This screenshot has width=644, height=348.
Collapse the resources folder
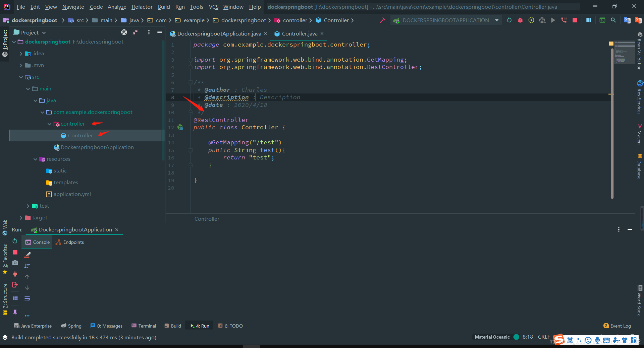click(x=35, y=159)
